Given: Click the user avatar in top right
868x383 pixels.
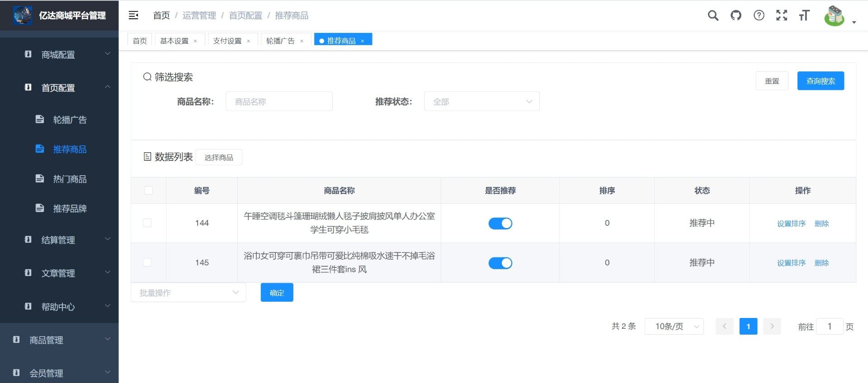Looking at the screenshot, I should 834,16.
